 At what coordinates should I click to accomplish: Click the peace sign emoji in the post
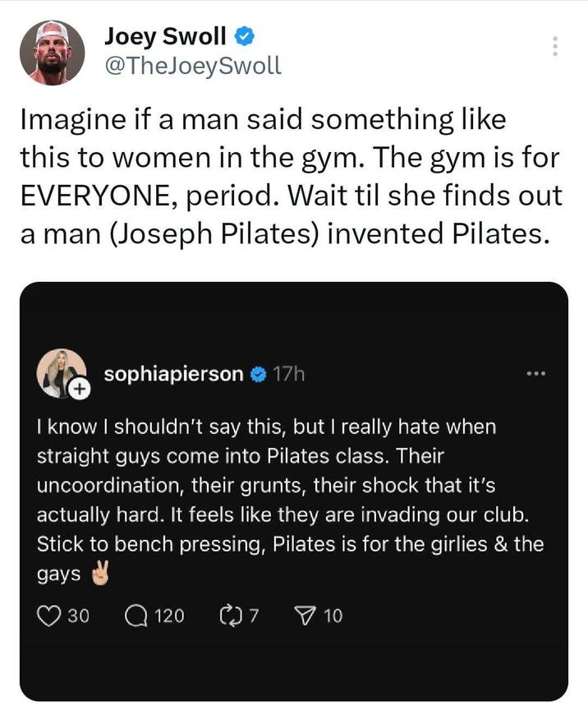tap(98, 575)
